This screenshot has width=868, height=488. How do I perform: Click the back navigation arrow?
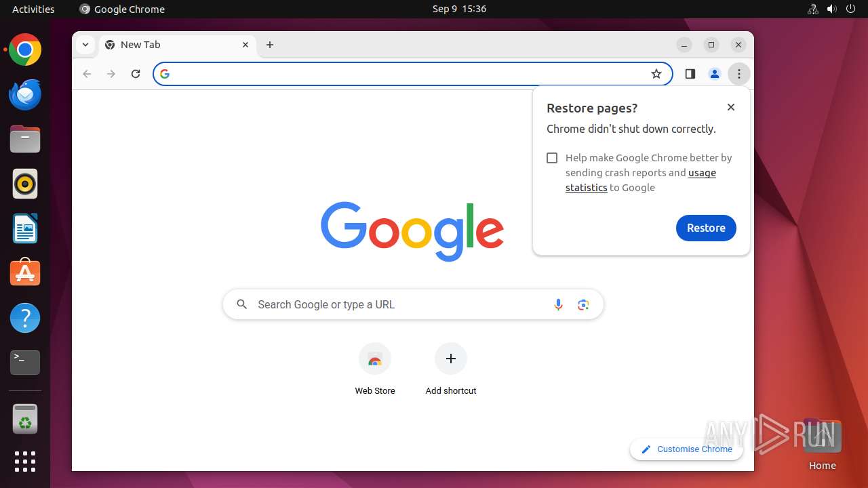point(87,74)
